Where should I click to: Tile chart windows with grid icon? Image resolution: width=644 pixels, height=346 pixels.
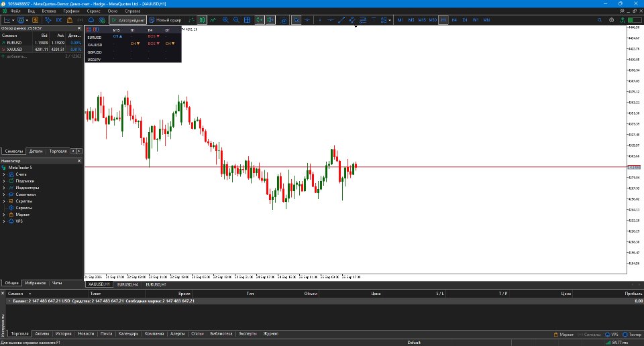248,19
